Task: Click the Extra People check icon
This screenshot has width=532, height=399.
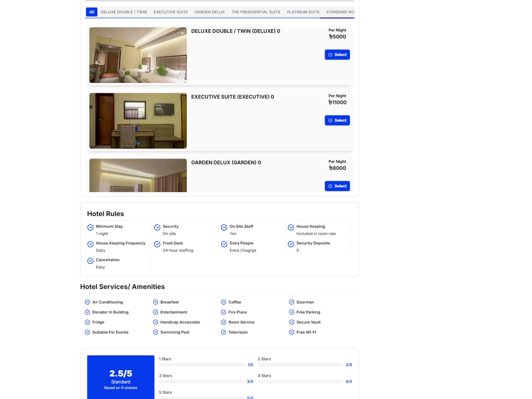Action: [225, 244]
